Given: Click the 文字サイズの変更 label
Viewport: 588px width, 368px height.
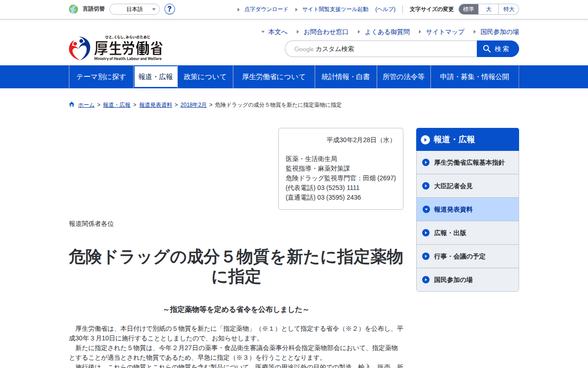Looking at the screenshot, I should 432,9.
